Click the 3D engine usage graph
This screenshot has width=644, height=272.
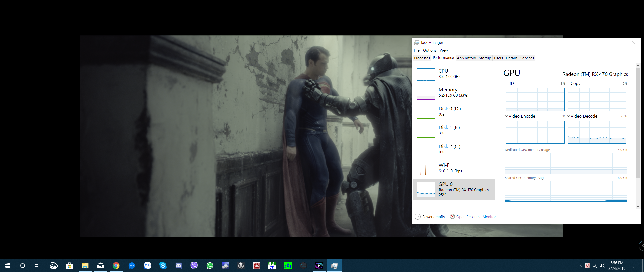pos(535,99)
